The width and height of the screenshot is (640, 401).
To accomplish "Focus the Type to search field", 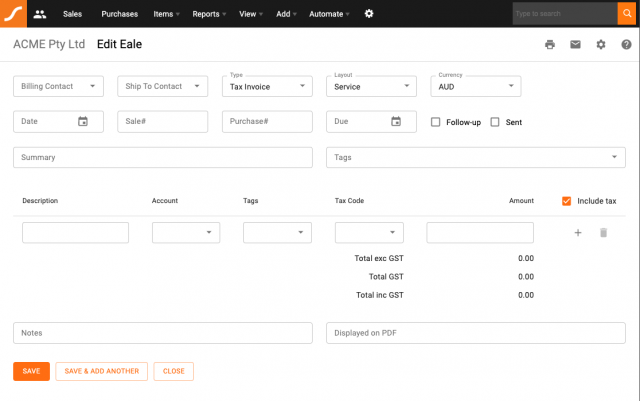I will tap(565, 13).
